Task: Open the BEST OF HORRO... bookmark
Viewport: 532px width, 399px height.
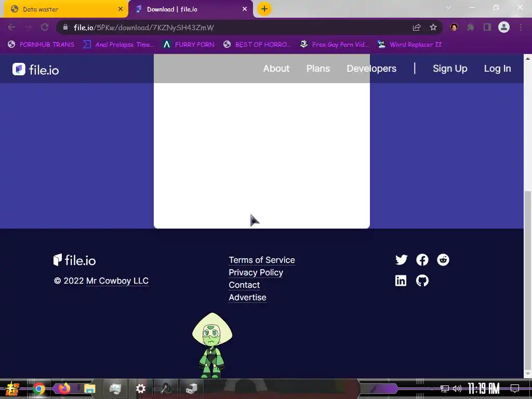Action: [x=258, y=45]
